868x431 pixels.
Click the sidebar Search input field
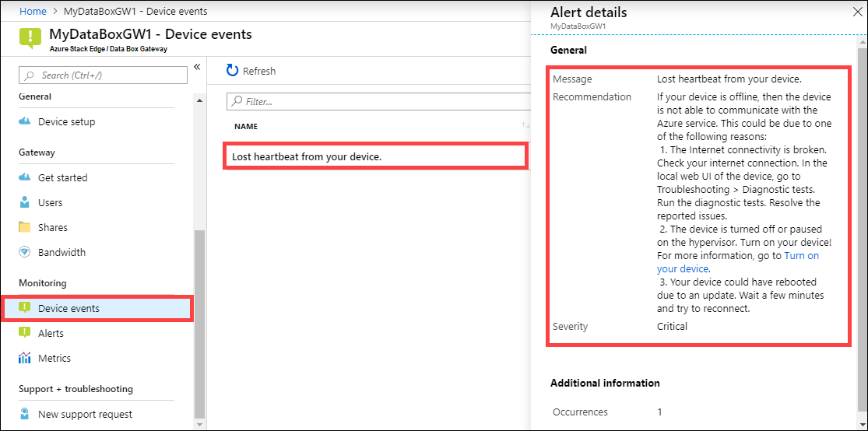click(x=103, y=75)
